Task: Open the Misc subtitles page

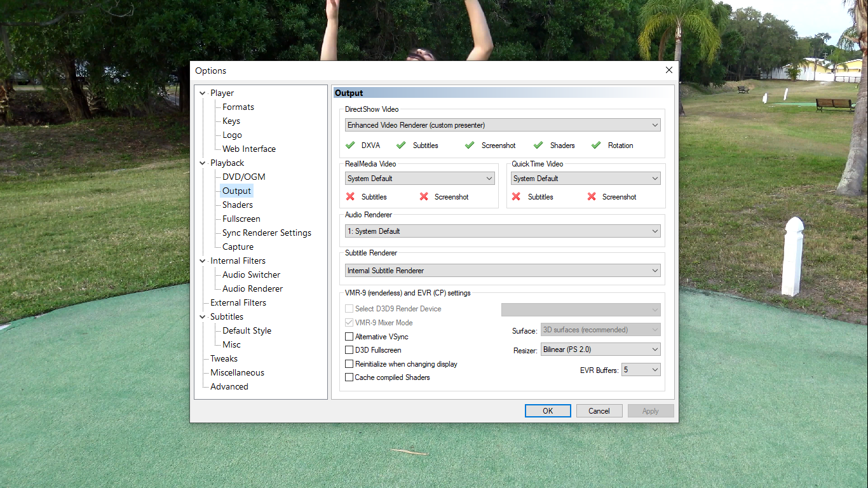Action: point(232,344)
